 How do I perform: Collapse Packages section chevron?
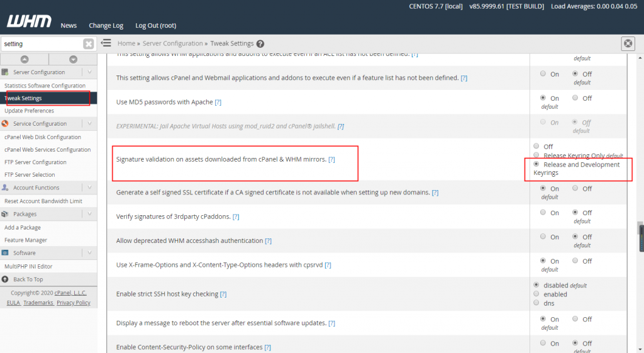[89, 214]
